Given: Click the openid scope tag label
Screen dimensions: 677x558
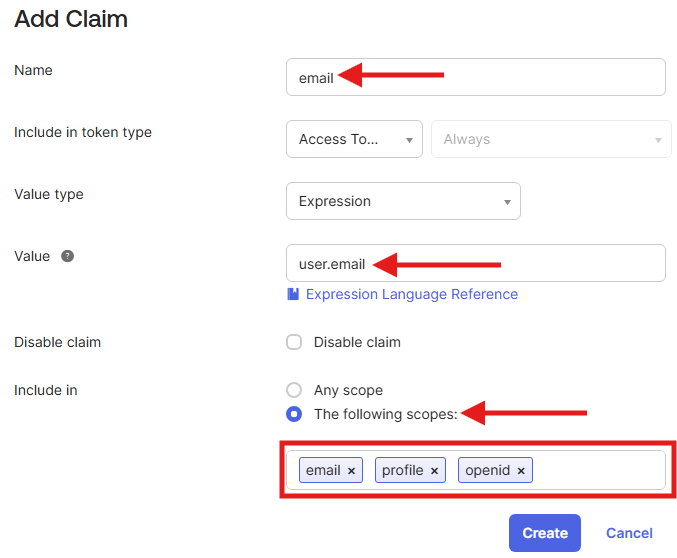Looking at the screenshot, I should coord(488,470).
